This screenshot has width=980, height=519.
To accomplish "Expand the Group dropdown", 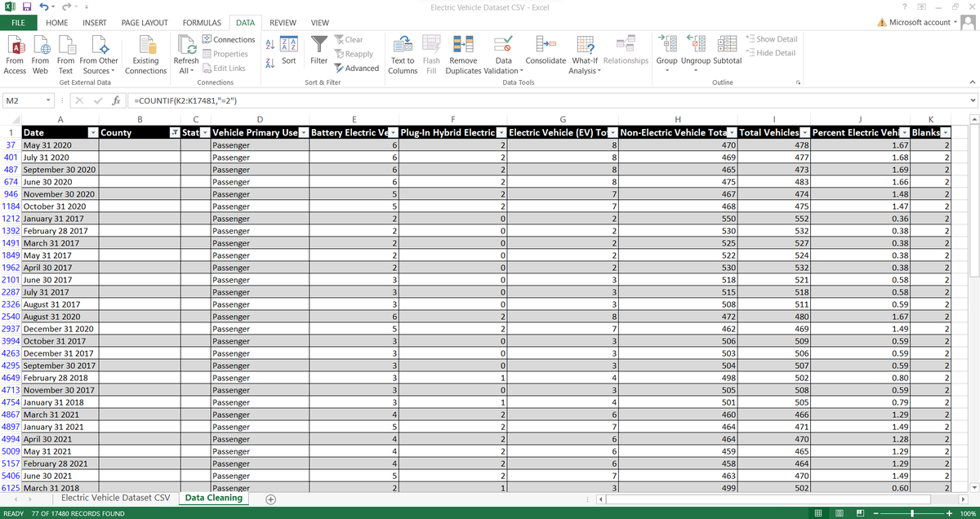I will (666, 71).
